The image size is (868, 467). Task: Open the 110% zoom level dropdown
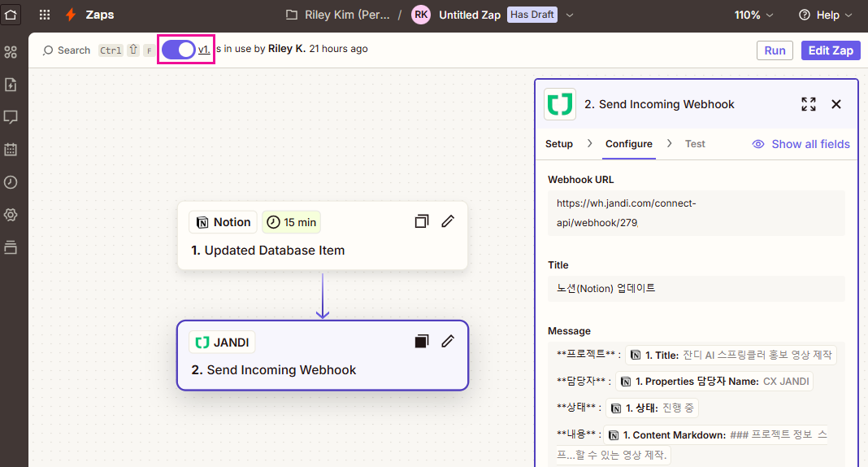point(753,15)
